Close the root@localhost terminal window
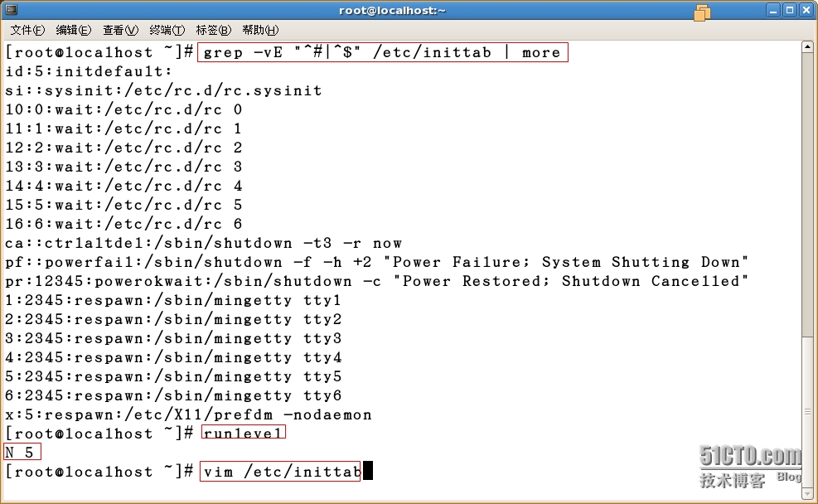Image resolution: width=818 pixels, height=504 pixels. point(806,11)
